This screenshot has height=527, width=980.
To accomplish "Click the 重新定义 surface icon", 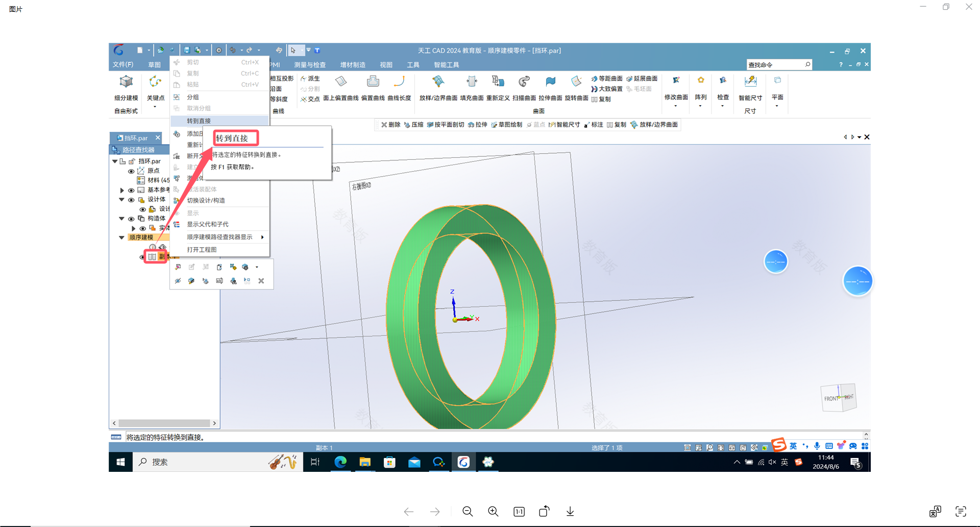I will point(498,82).
